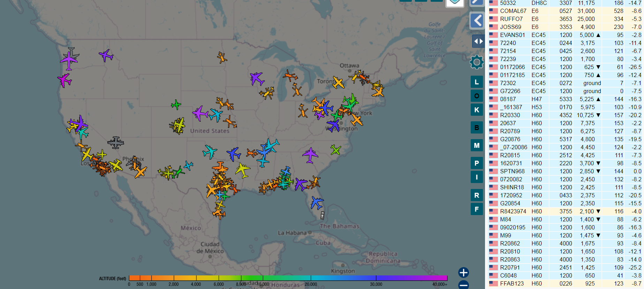Viewport: 644px width, 289px height.
Task: Select the purple aircraft over Idaho
Action: click(106, 55)
